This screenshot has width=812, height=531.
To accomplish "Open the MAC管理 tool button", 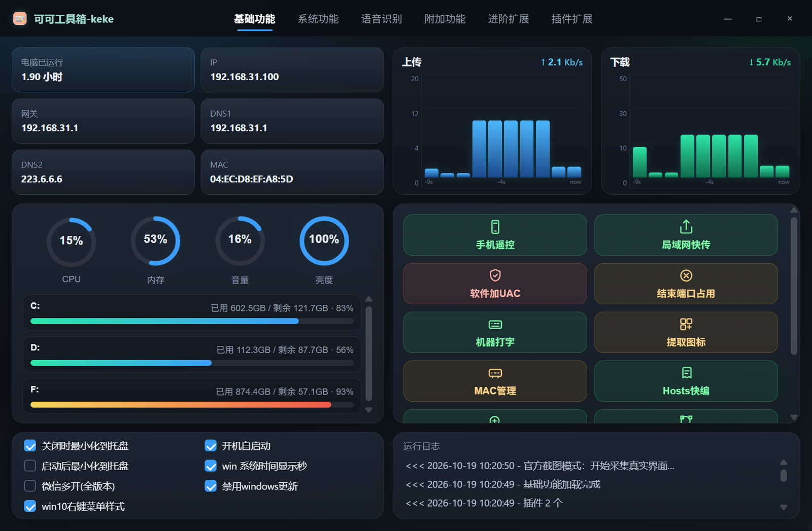I will tap(495, 381).
